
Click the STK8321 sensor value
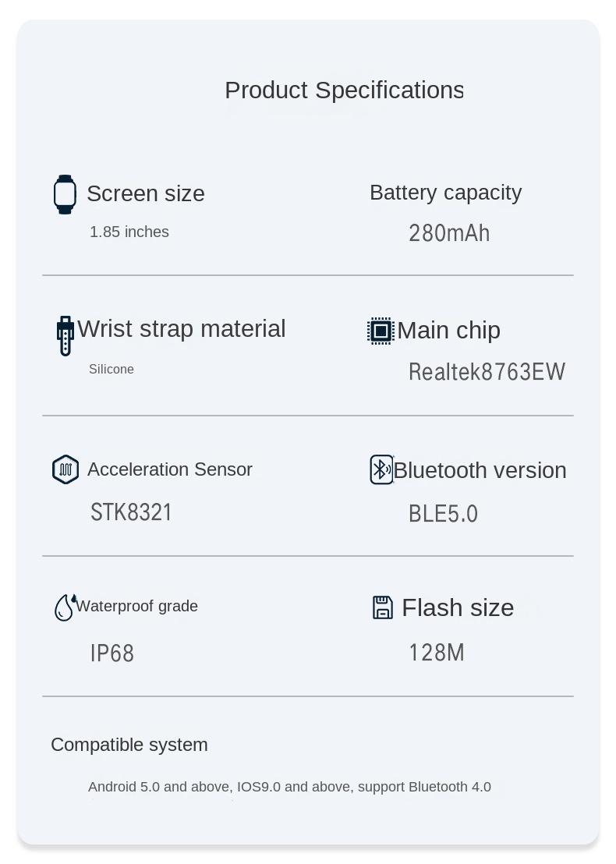coord(131,512)
